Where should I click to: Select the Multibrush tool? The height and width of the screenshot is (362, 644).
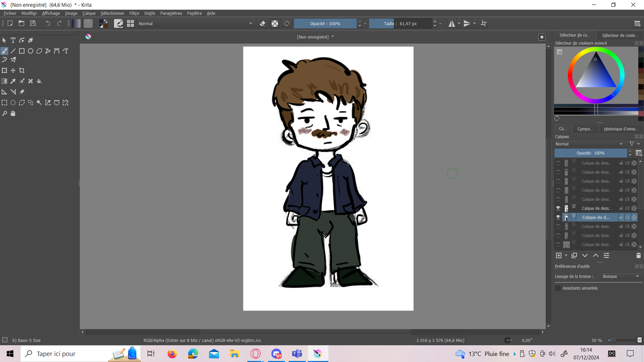pos(13,60)
